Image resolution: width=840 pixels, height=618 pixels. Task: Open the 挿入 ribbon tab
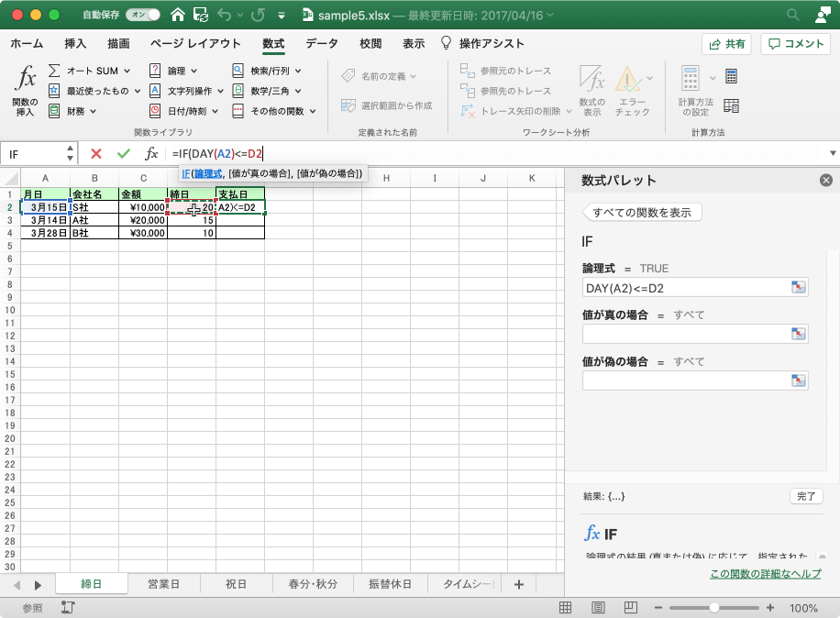point(75,43)
